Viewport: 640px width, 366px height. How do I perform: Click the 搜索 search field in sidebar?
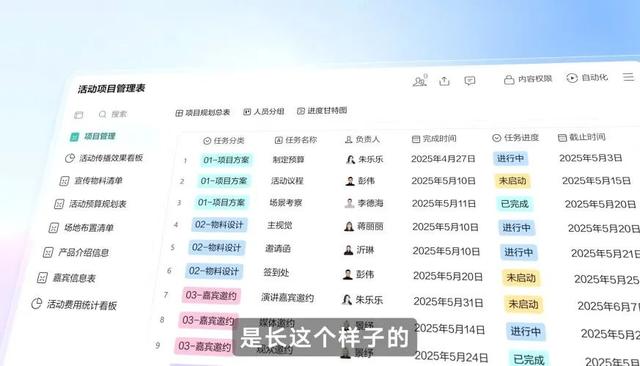pyautogui.click(x=113, y=114)
